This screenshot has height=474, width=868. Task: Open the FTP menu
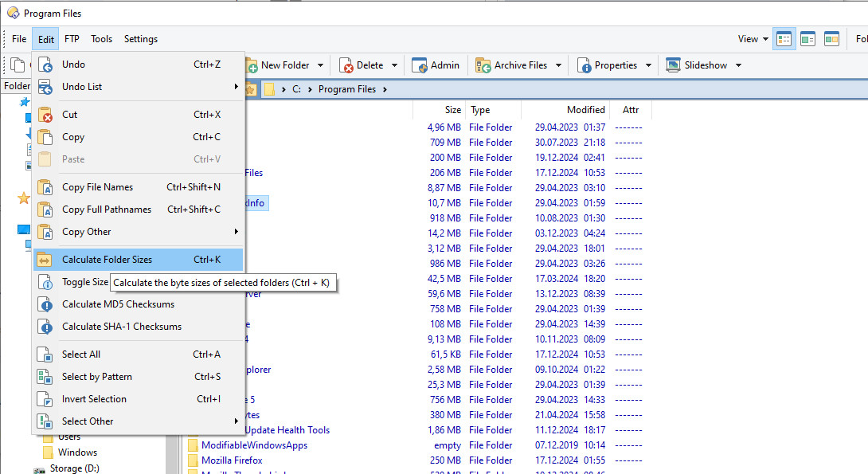click(72, 39)
